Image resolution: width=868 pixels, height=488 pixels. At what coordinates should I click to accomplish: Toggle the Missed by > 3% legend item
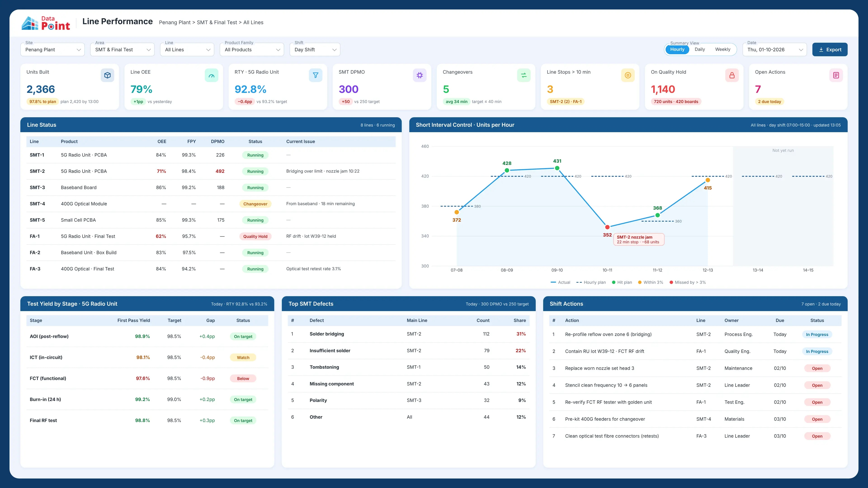pyautogui.click(x=688, y=282)
